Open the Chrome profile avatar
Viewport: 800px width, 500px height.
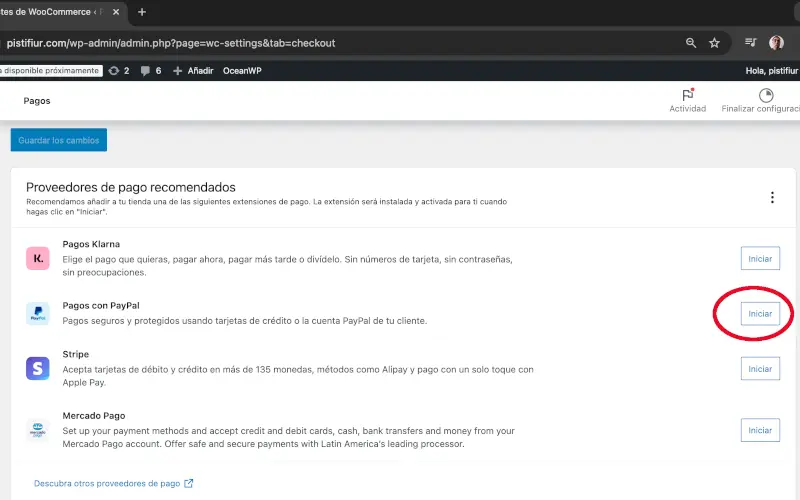pos(776,43)
